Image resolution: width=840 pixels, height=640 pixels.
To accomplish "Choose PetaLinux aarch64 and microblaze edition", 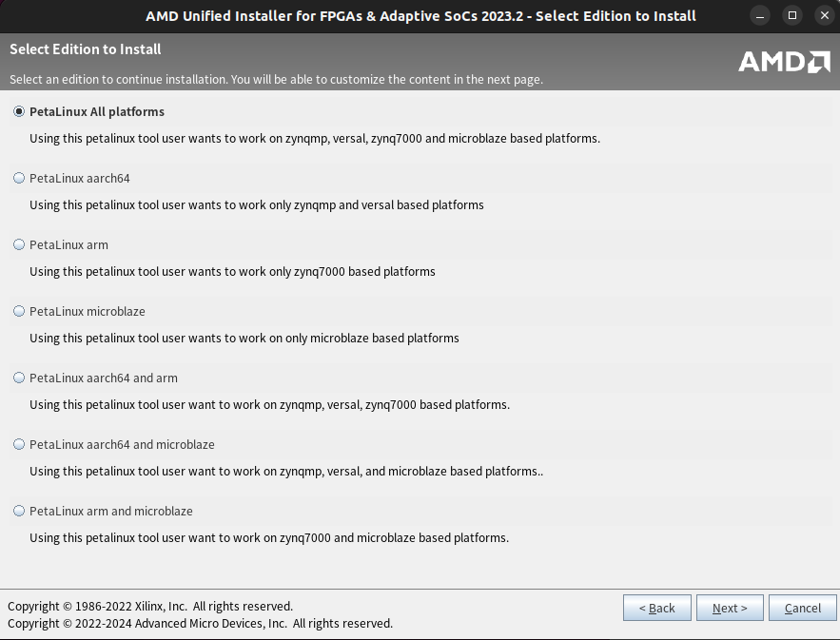I will [19, 444].
